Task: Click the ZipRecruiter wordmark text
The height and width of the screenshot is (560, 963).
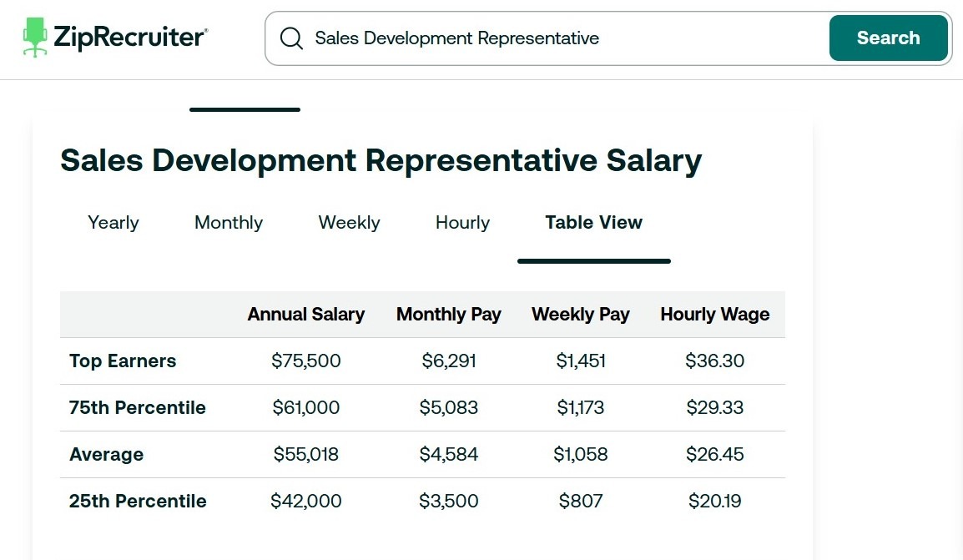Action: (130, 38)
